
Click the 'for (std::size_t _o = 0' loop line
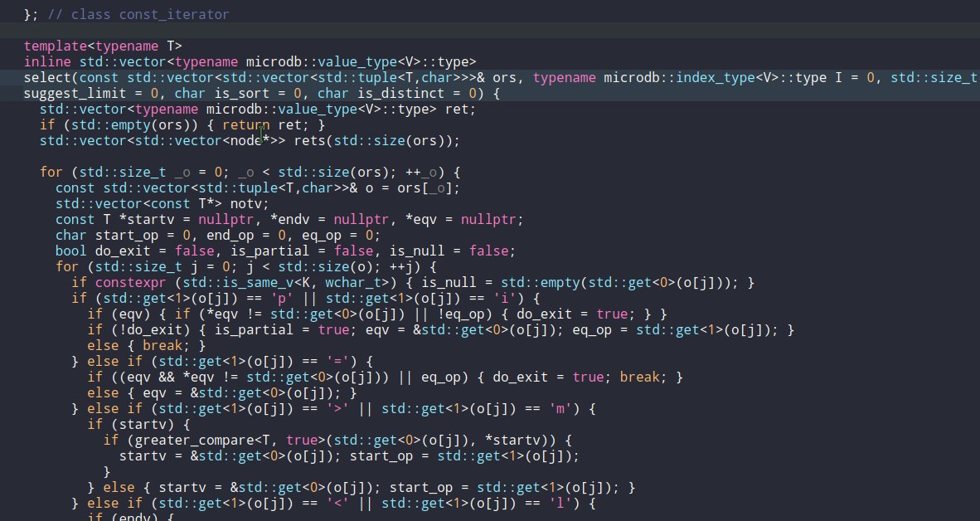(250, 172)
